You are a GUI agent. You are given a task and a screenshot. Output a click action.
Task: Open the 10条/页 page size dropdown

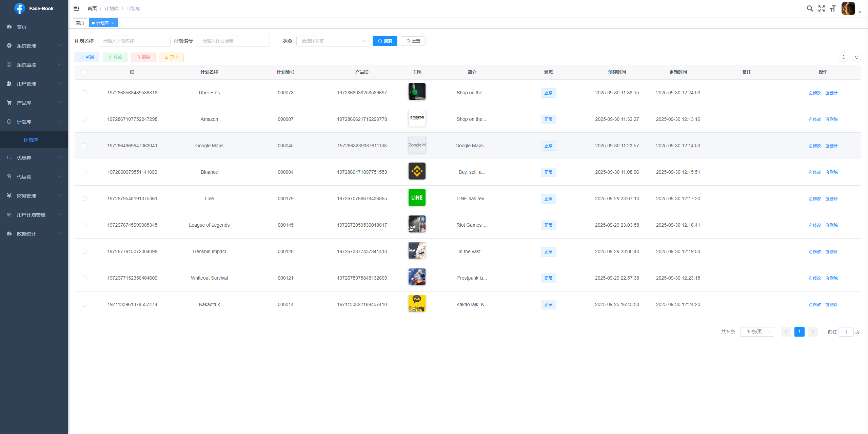point(757,332)
